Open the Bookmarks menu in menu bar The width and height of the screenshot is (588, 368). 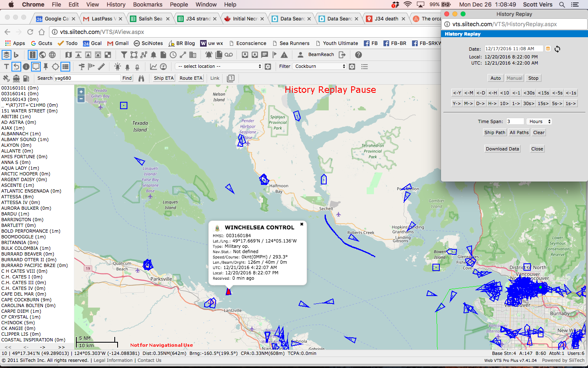[147, 4]
